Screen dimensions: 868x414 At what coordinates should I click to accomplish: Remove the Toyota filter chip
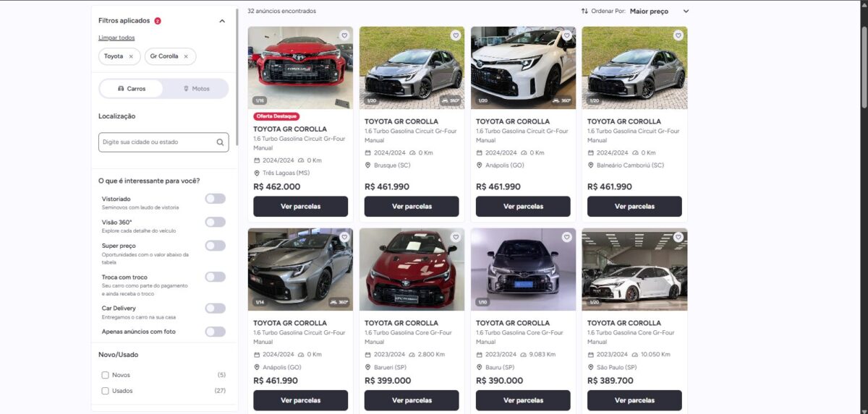tap(131, 56)
